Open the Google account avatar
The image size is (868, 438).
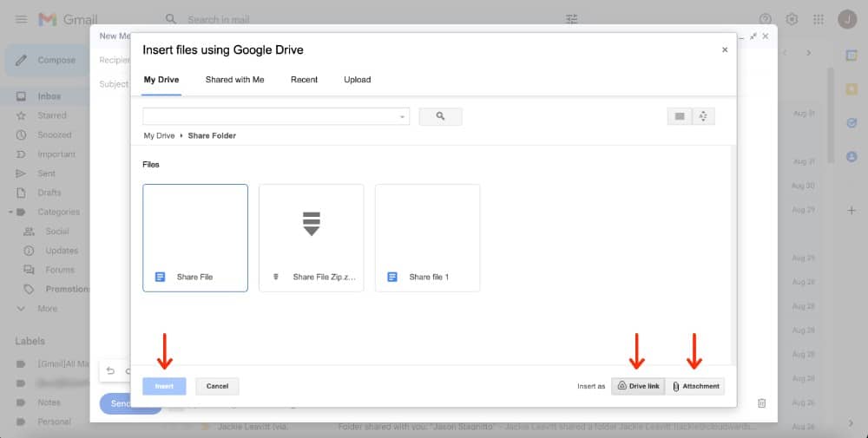click(x=847, y=19)
